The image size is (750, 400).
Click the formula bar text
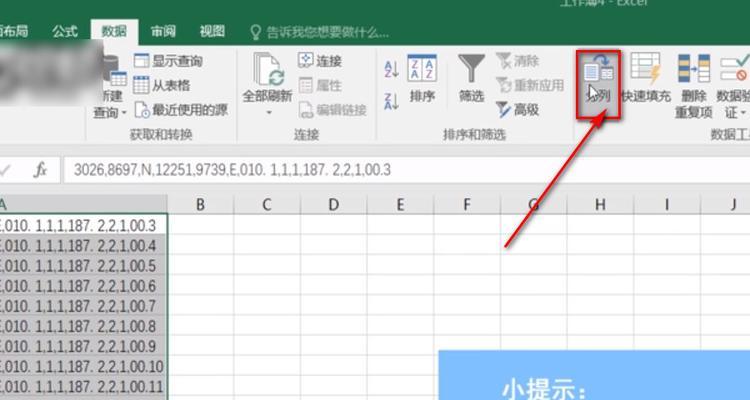pos(232,170)
